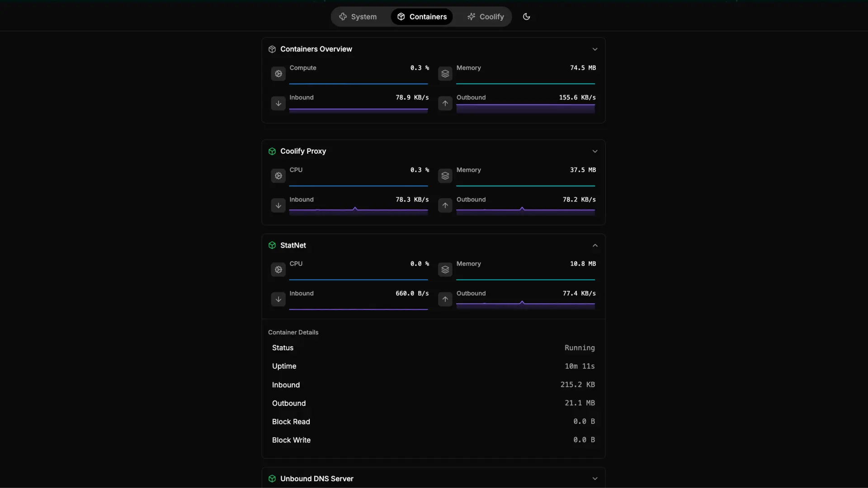
Task: Toggle dark mode with the moon icon
Action: coord(526,17)
